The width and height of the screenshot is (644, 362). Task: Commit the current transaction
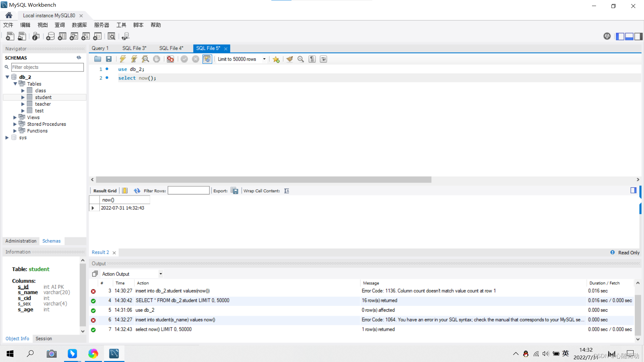point(184,59)
